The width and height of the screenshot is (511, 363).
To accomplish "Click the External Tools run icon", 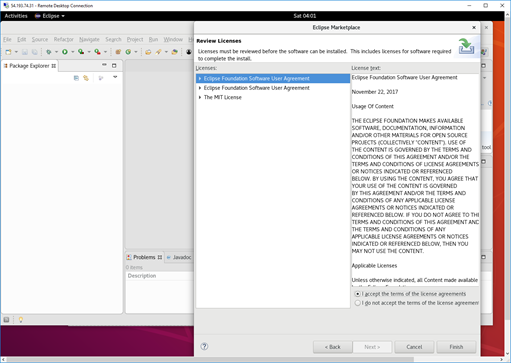I will 97,52.
